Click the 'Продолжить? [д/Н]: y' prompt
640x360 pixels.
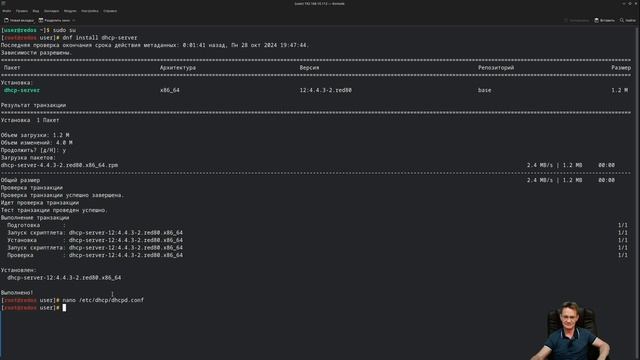(33, 150)
